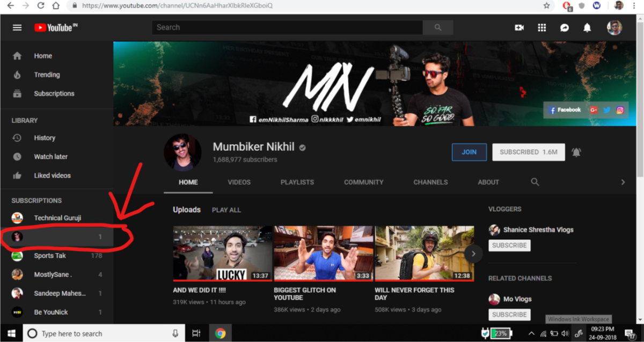This screenshot has width=644, height=342.
Task: Open Shanice Shrestha Vlogs channel
Action: 538,229
